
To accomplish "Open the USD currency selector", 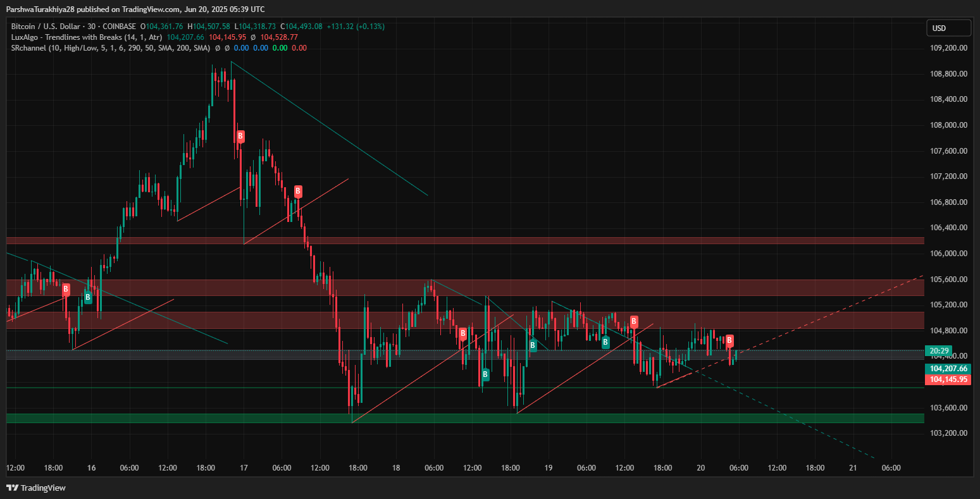I will (x=948, y=28).
